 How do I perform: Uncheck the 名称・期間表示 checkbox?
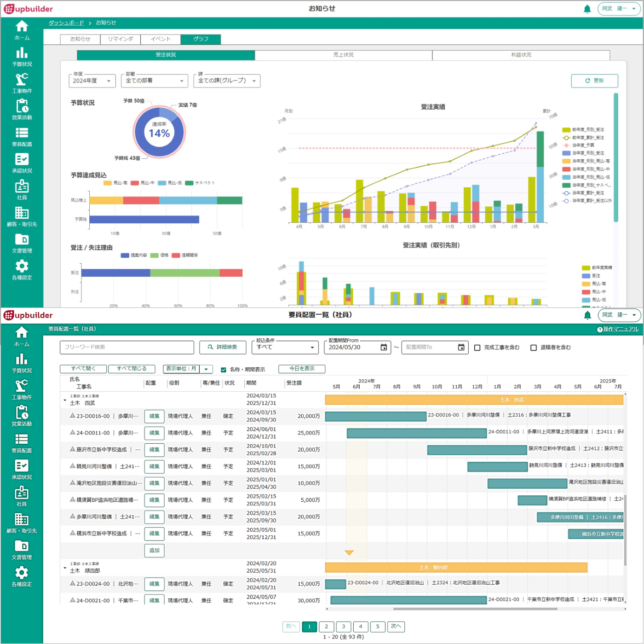coord(224,370)
